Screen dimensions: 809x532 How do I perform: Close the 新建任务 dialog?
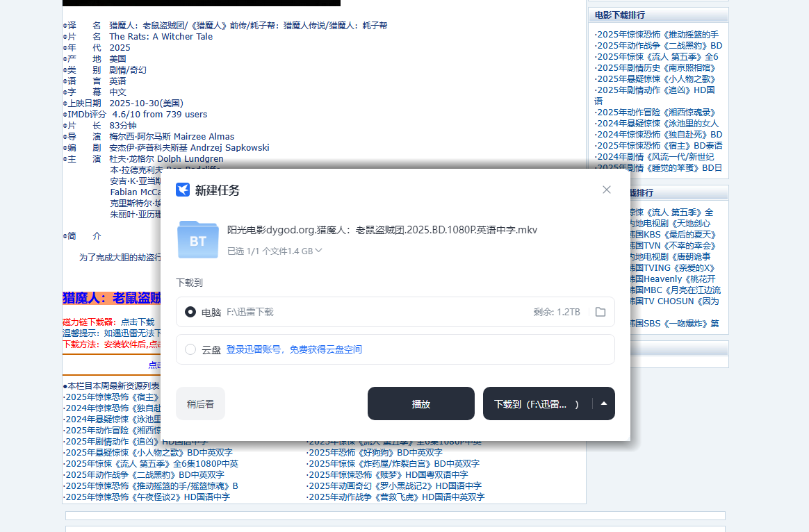606,189
